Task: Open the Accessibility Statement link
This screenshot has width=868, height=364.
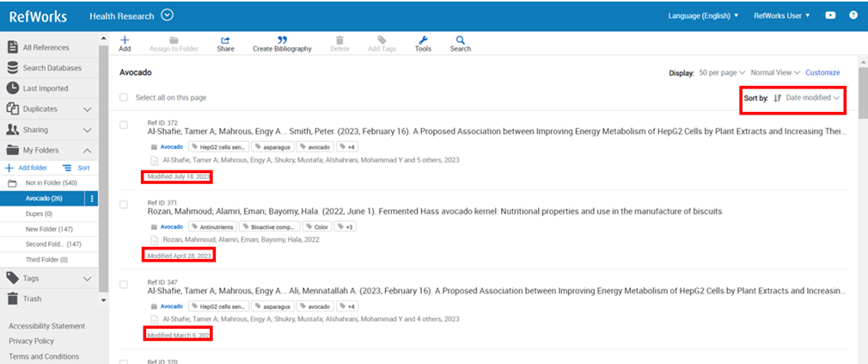Action: pos(46,326)
